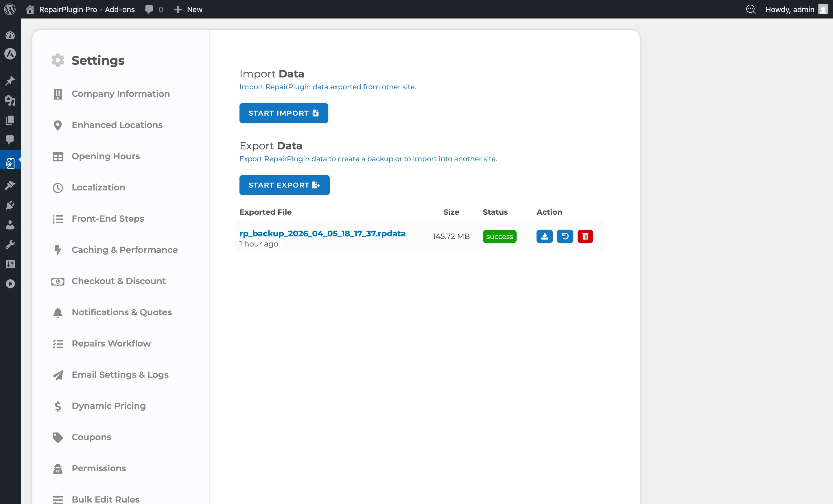Open Users via the person icon

[10, 225]
